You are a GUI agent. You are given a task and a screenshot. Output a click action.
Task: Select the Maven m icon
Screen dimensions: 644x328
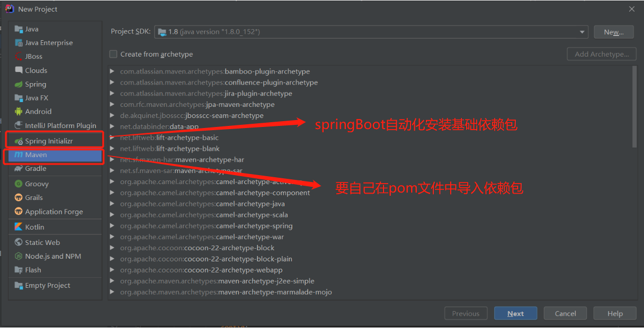click(x=19, y=155)
